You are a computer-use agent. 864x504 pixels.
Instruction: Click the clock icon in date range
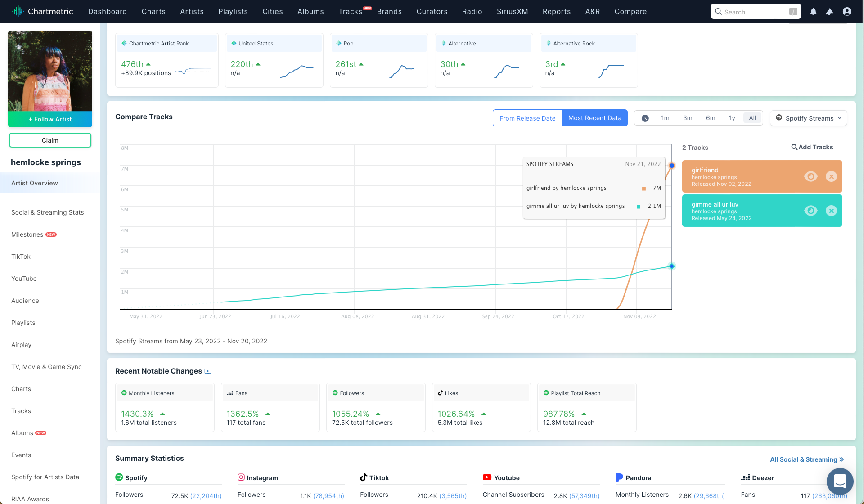coord(645,118)
